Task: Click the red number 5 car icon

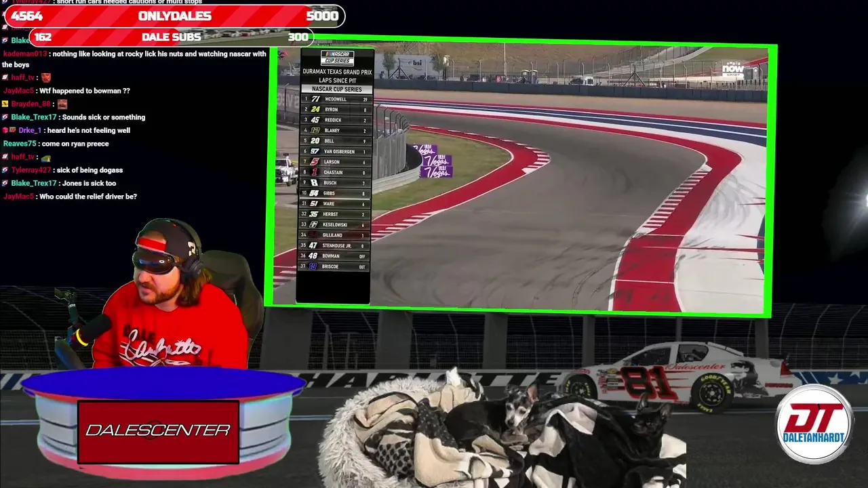Action: coord(315,162)
